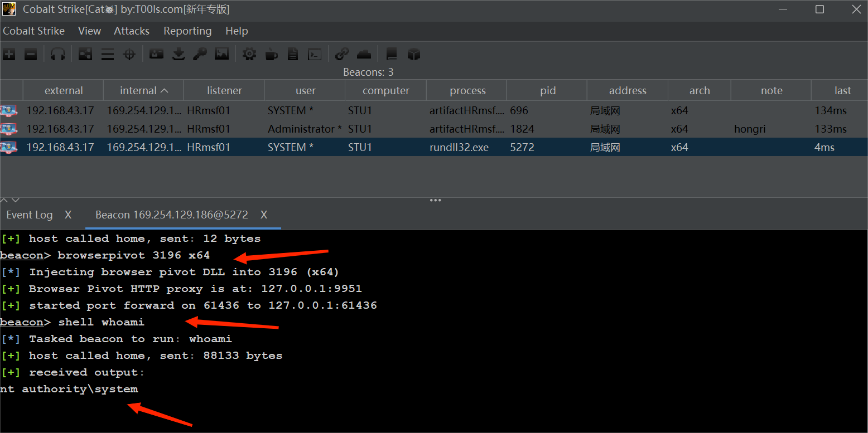This screenshot has width=868, height=433.
Task: Click the 133ms last check-in cell
Action: click(x=840, y=129)
